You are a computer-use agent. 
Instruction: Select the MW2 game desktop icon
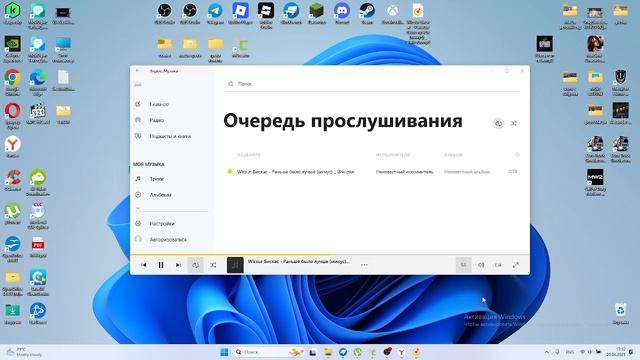click(x=596, y=182)
